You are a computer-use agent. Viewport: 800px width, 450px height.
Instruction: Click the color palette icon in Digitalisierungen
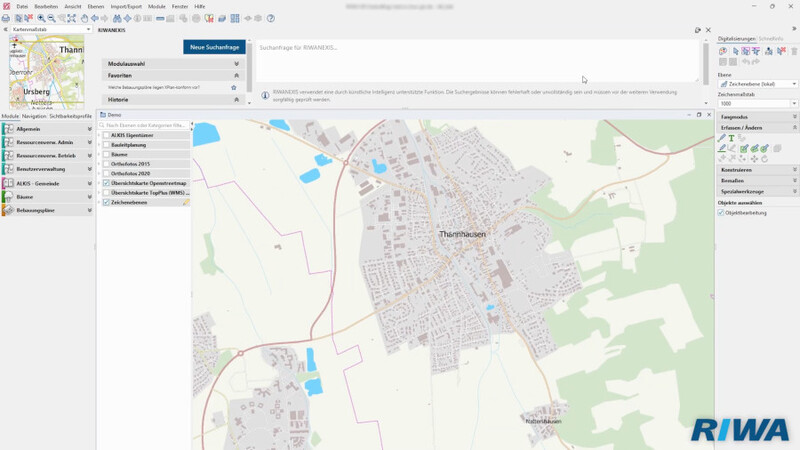(x=723, y=51)
